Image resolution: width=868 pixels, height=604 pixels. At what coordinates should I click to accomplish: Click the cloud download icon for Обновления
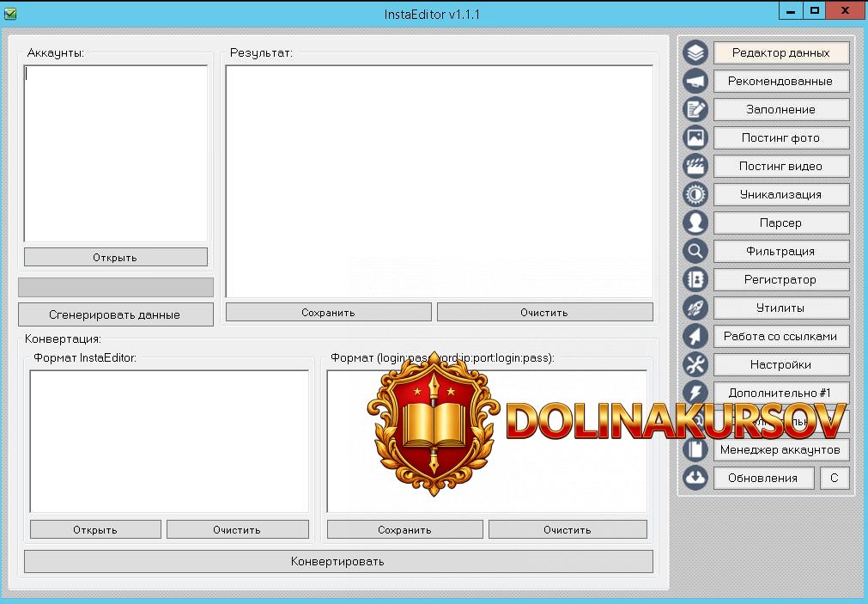click(695, 478)
